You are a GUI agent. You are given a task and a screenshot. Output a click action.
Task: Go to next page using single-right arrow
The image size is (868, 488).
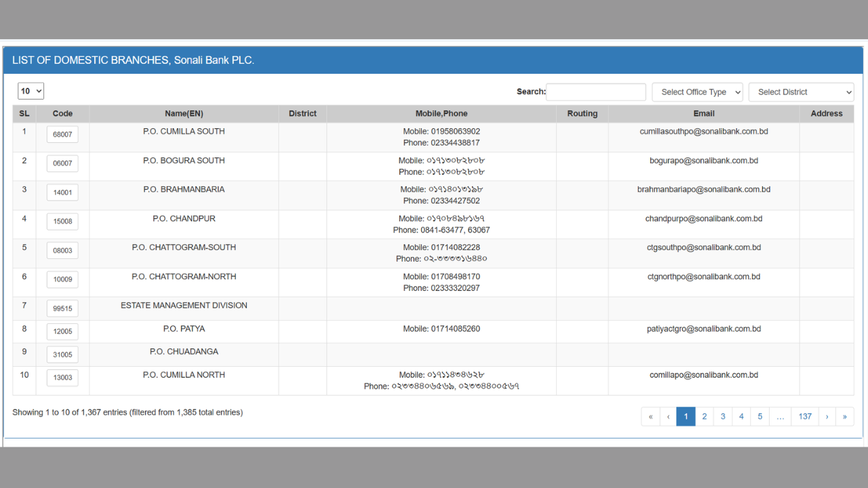pyautogui.click(x=827, y=416)
